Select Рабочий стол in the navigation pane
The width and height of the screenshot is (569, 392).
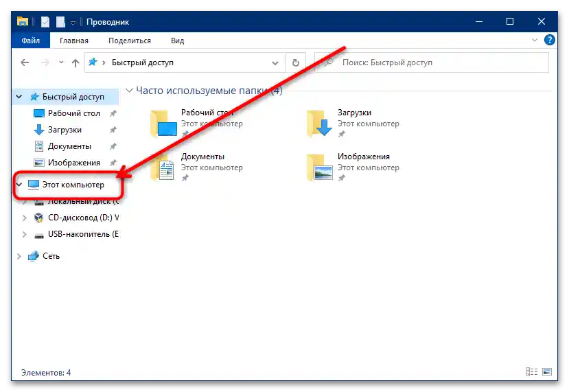73,113
